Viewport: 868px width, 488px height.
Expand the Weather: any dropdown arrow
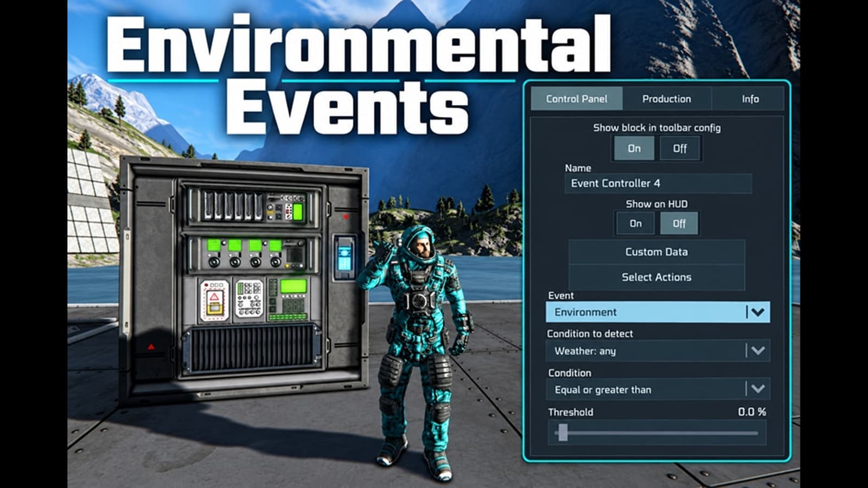click(x=757, y=350)
